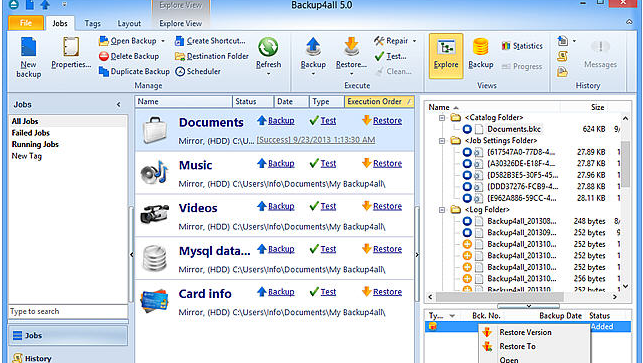The width and height of the screenshot is (643, 363).
Task: Open the Scheduler
Action: click(198, 71)
